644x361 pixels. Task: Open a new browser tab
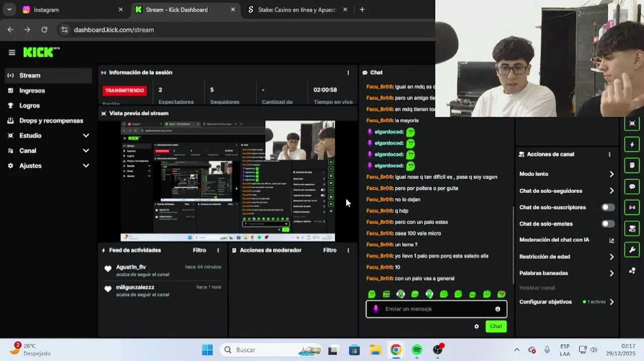point(362,10)
